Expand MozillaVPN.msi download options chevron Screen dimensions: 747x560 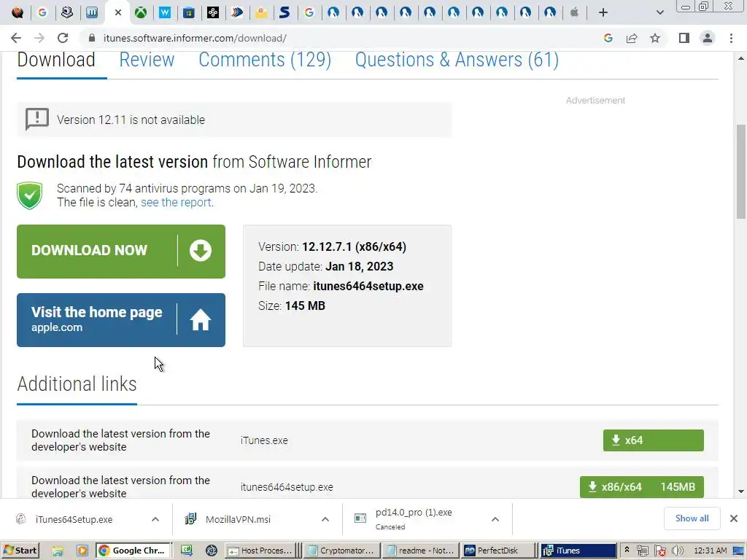click(x=325, y=519)
